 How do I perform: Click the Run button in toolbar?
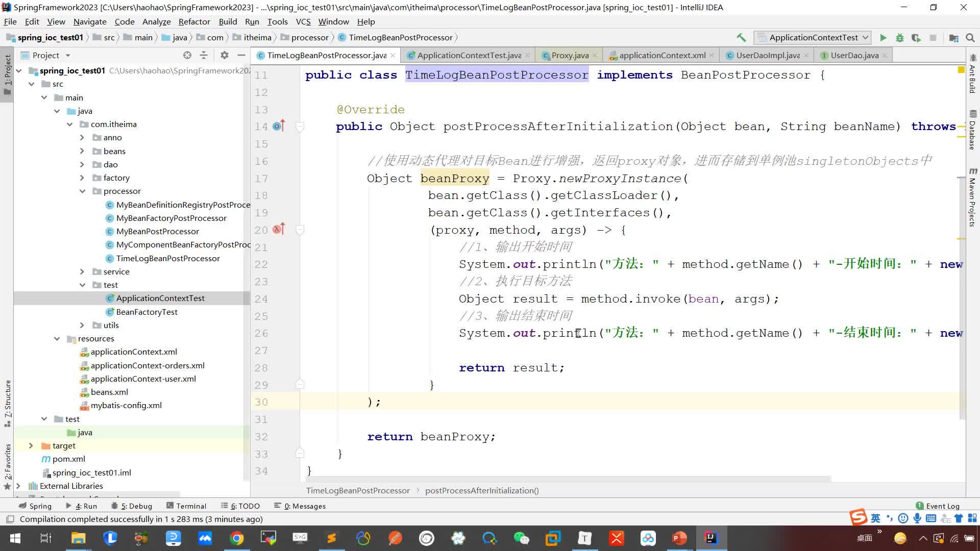[x=885, y=37]
